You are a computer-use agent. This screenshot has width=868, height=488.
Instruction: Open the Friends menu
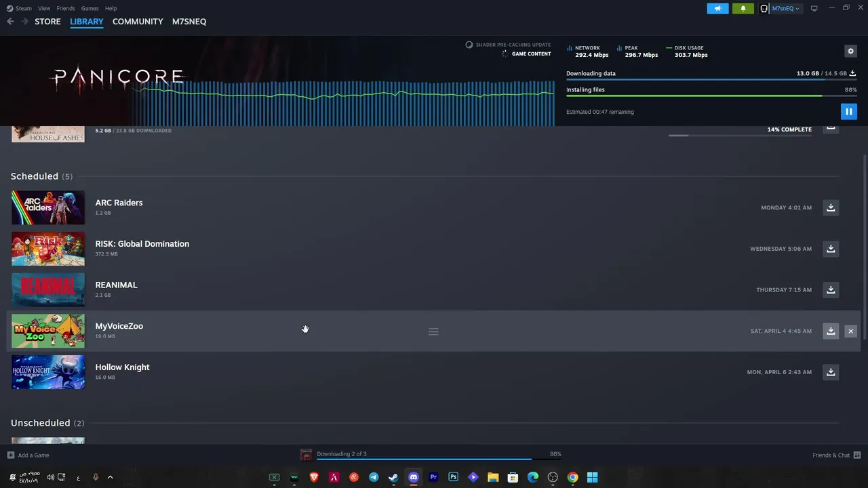(66, 8)
